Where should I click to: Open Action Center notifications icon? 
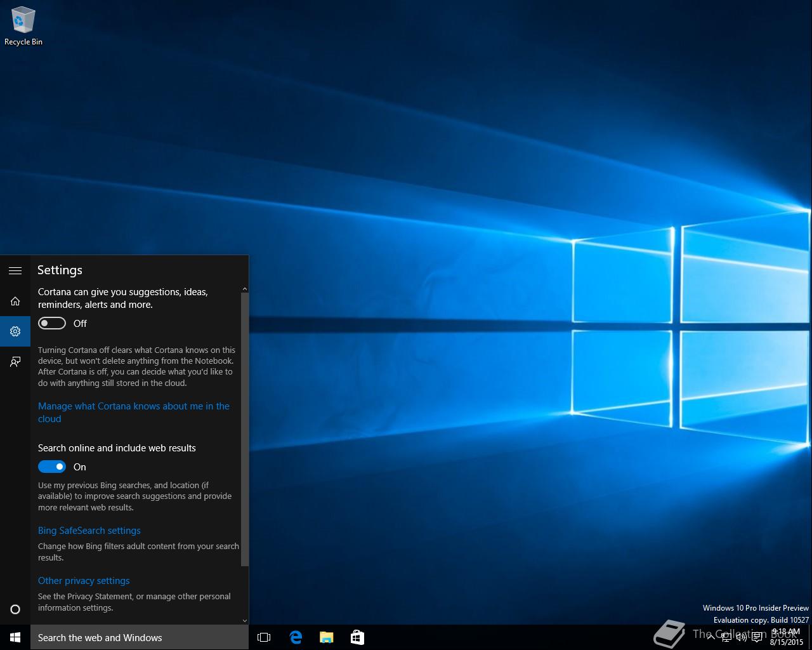757,637
